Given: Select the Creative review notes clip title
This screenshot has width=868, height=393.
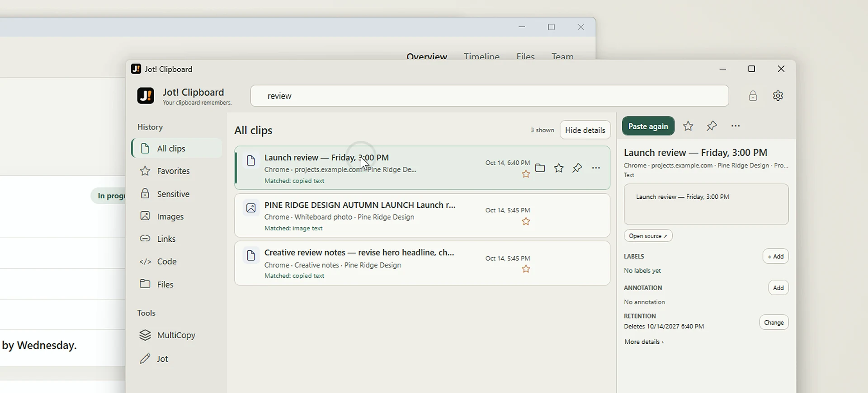Looking at the screenshot, I should pyautogui.click(x=359, y=253).
